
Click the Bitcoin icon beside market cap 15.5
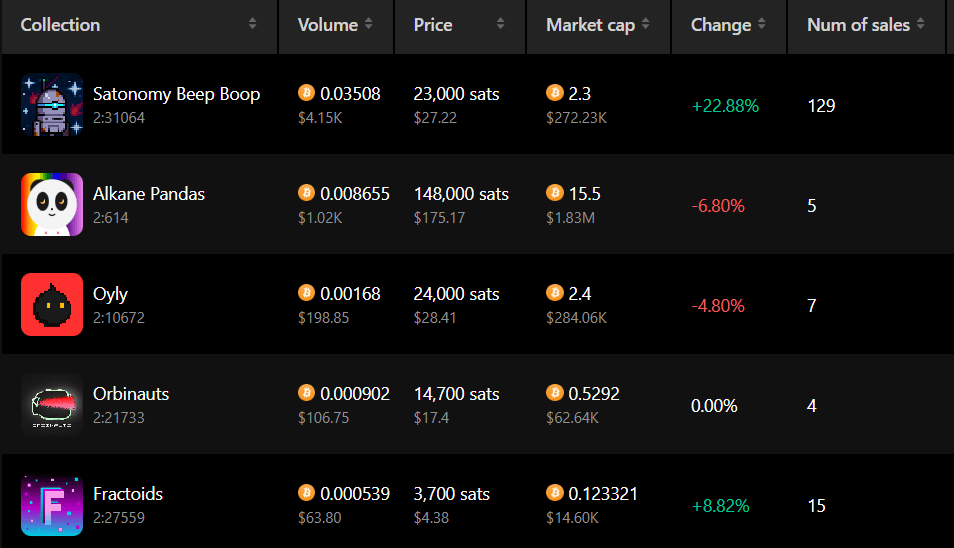pos(554,193)
